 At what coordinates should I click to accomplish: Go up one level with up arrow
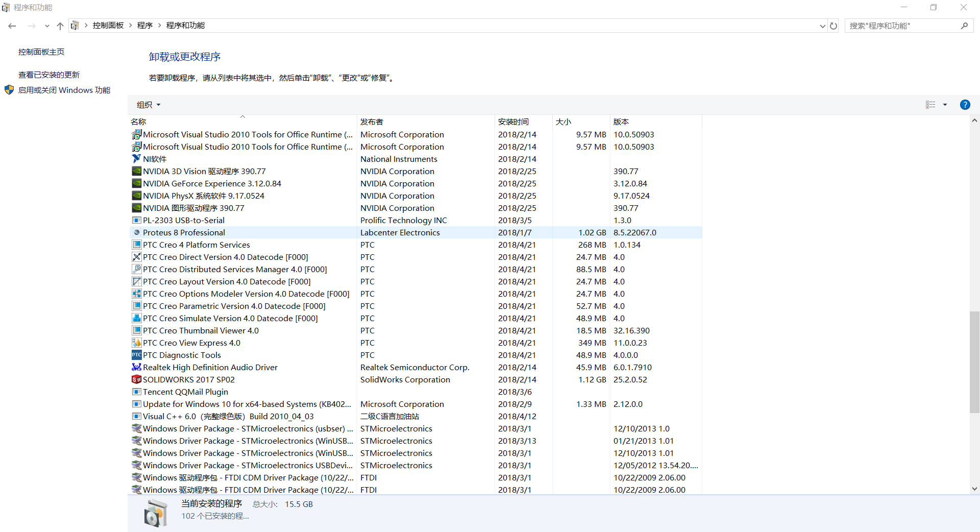60,26
